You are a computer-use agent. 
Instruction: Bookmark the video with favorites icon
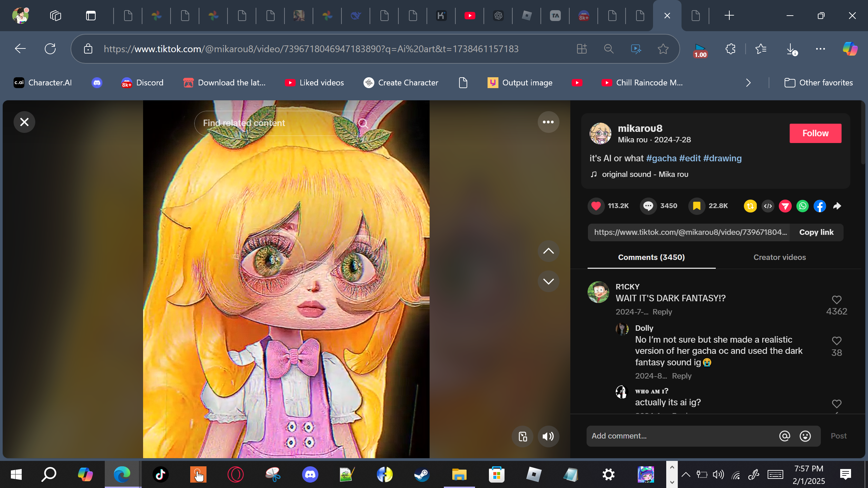pos(696,206)
